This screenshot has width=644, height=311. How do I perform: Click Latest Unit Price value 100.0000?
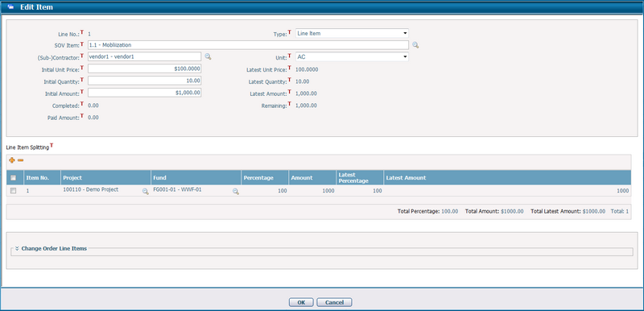307,69
